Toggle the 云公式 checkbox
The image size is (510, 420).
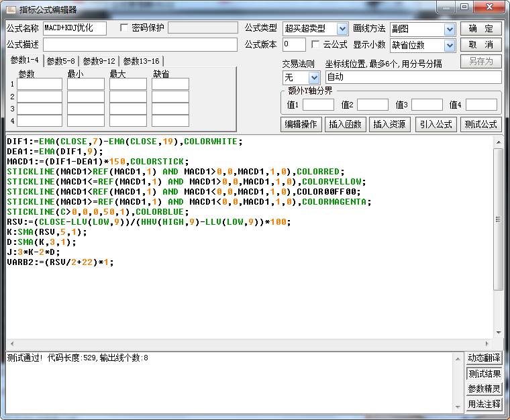pos(316,45)
